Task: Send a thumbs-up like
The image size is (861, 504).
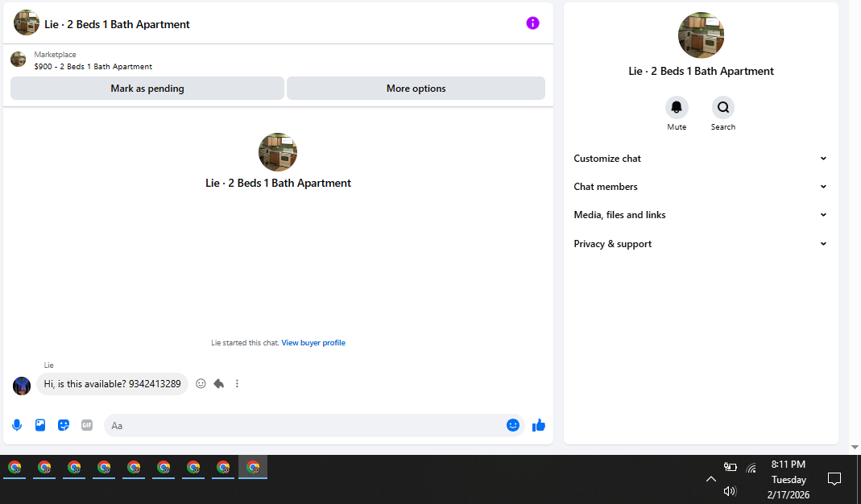Action: [539, 425]
